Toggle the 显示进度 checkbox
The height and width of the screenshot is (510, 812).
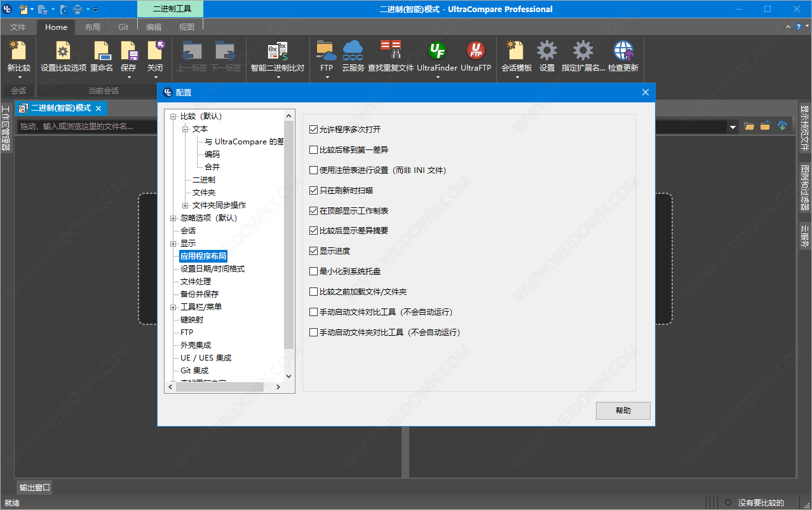coord(313,251)
